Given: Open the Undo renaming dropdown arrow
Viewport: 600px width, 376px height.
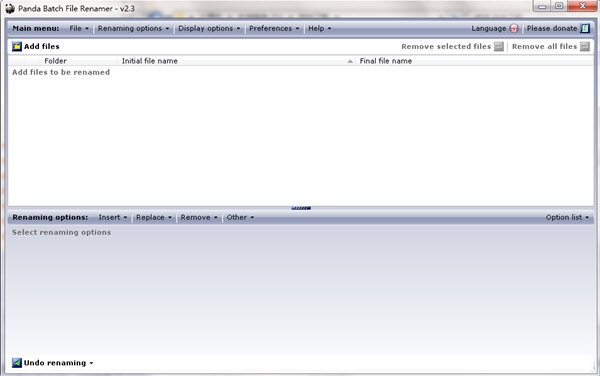Looking at the screenshot, I should 91,363.
